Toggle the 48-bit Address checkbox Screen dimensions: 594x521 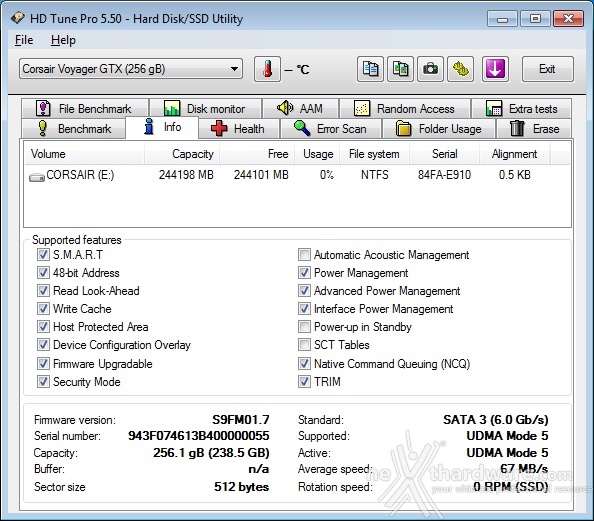[x=43, y=272]
